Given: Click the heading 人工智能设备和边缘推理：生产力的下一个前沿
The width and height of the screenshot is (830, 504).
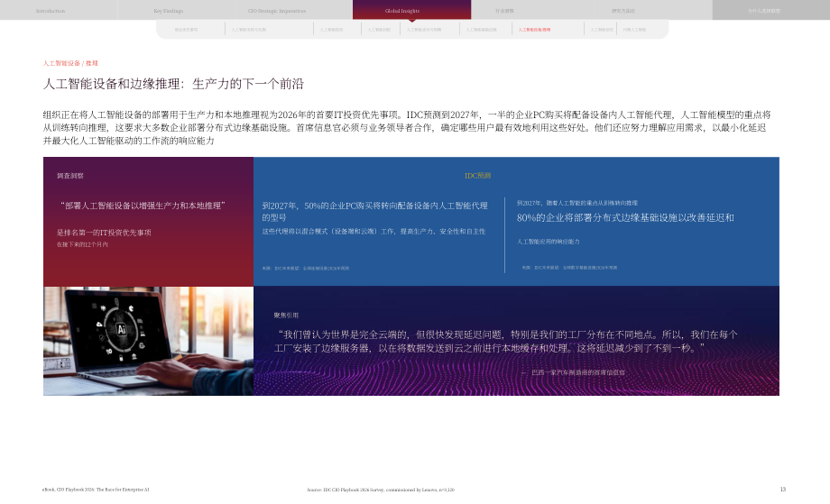Looking at the screenshot, I should 173,84.
